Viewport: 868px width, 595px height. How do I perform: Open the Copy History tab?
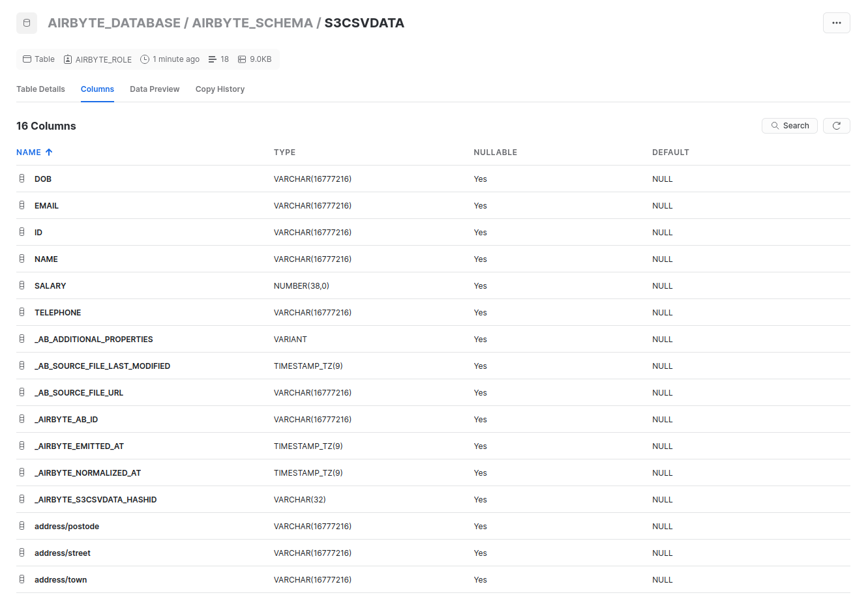tap(220, 89)
